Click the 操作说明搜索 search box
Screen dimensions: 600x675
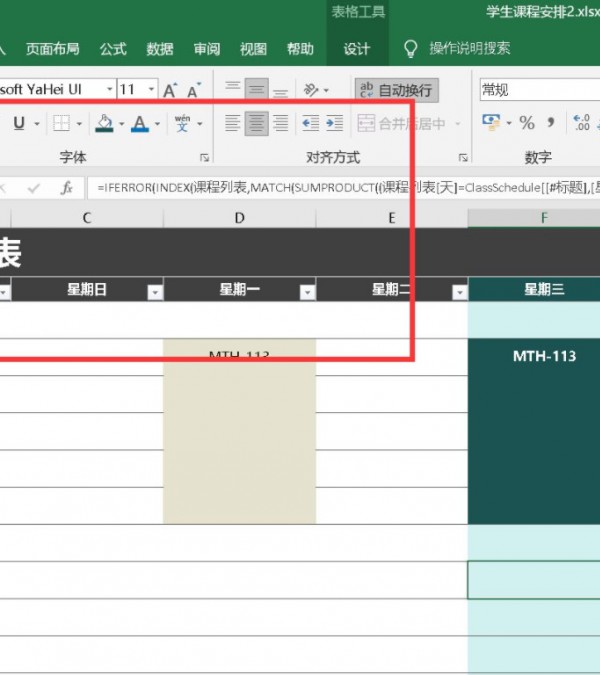pos(470,48)
